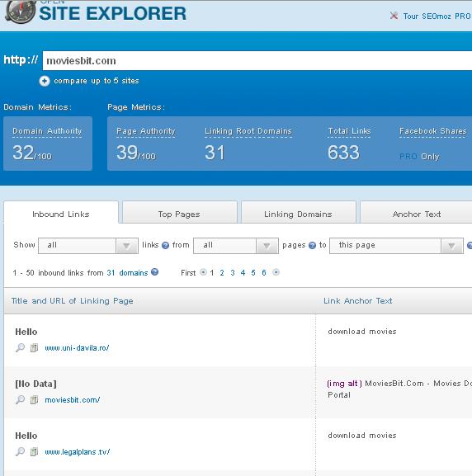Click magnifier icon for www.legalplans.tv row

click(20, 452)
